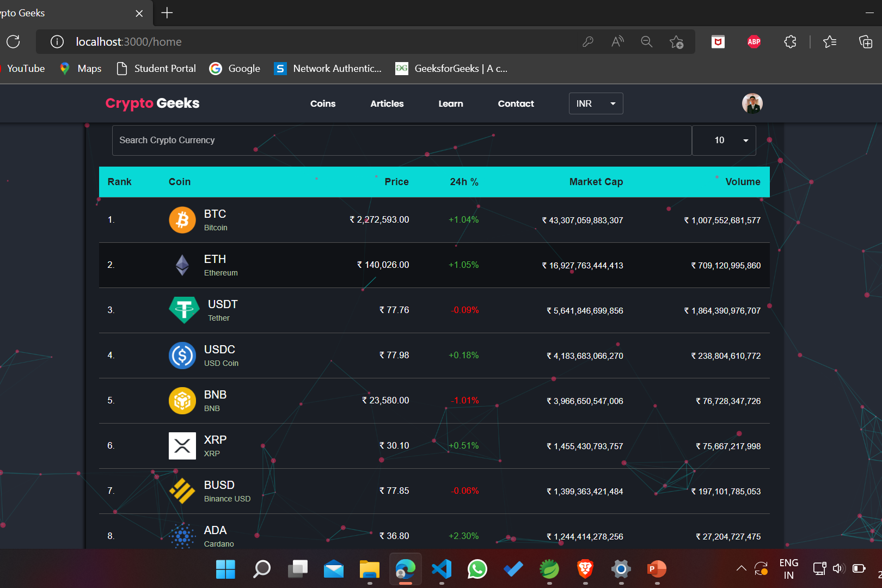Open the Extensions puzzle icon
The image size is (882, 588).
(x=790, y=41)
